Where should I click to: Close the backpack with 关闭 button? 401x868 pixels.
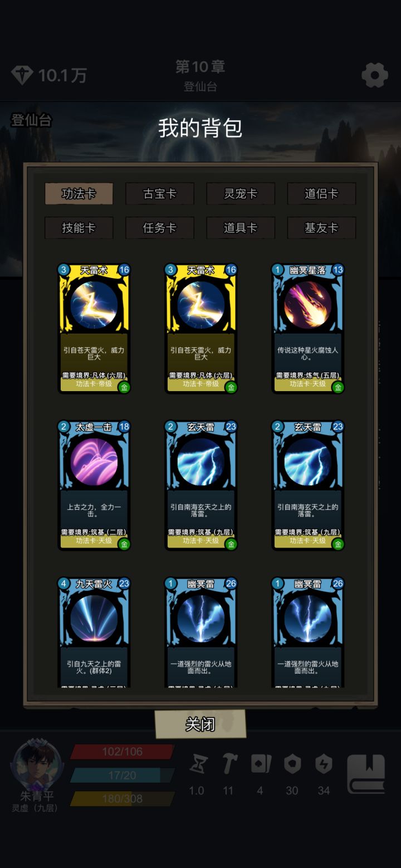pyautogui.click(x=200, y=724)
